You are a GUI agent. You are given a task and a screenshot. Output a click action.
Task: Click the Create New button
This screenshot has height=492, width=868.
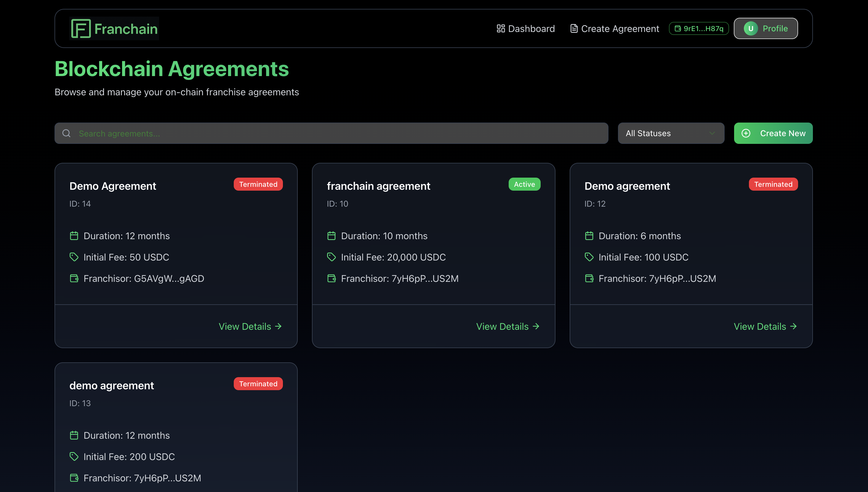pyautogui.click(x=773, y=133)
